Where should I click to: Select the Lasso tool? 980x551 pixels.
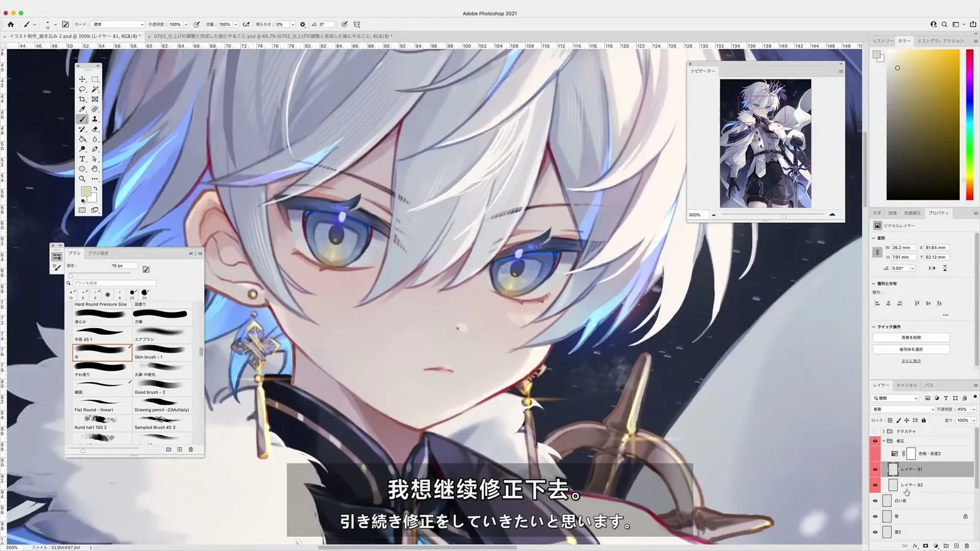82,89
